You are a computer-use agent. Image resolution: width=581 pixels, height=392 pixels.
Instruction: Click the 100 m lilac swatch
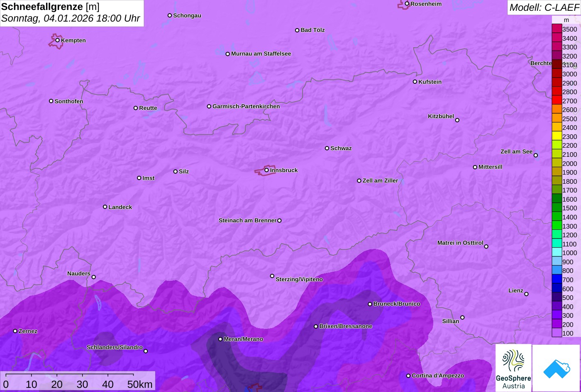tap(557, 333)
